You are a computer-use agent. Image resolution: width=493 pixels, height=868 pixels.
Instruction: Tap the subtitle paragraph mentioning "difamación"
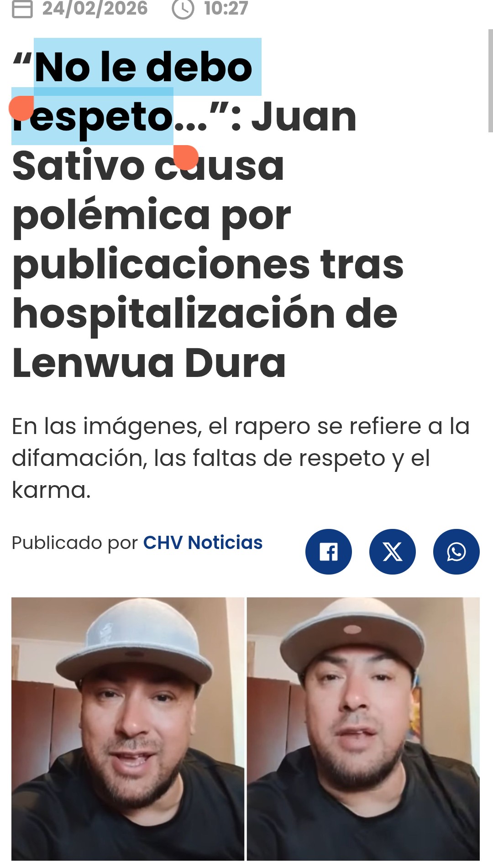pos(241,458)
